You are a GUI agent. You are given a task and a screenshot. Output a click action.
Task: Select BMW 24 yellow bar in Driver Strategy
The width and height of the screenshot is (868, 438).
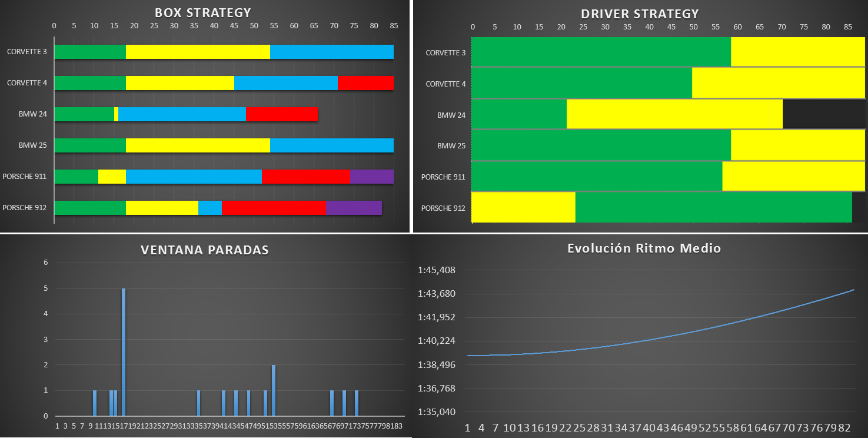tap(675, 114)
